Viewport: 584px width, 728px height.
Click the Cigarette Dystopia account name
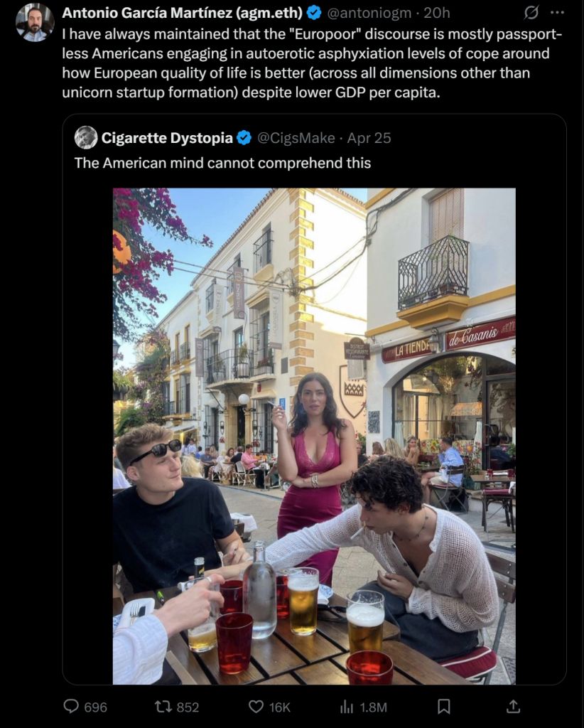click(x=167, y=138)
